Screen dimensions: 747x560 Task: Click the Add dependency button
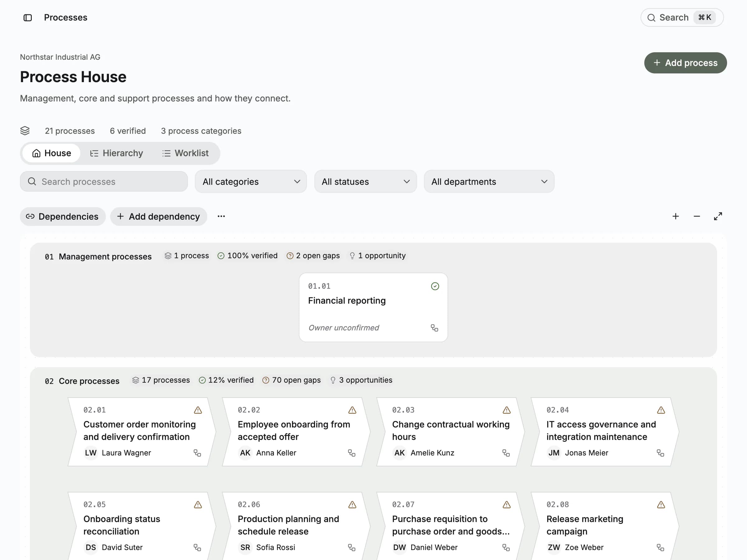158,216
